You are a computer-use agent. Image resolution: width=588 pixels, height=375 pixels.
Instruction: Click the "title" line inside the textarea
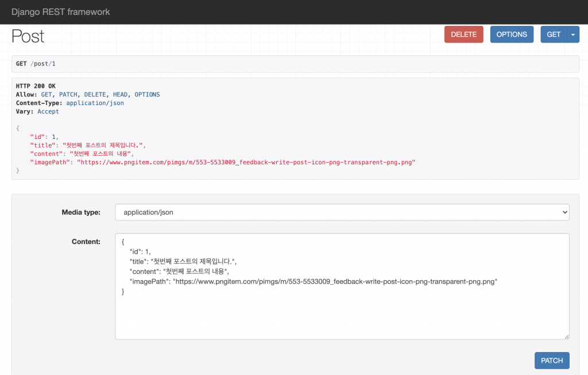tap(183, 261)
